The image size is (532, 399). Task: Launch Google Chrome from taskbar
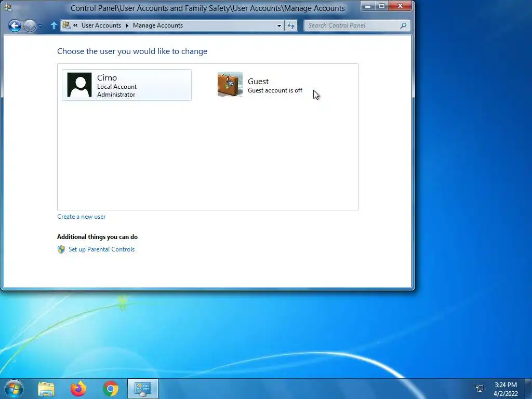tap(111, 389)
